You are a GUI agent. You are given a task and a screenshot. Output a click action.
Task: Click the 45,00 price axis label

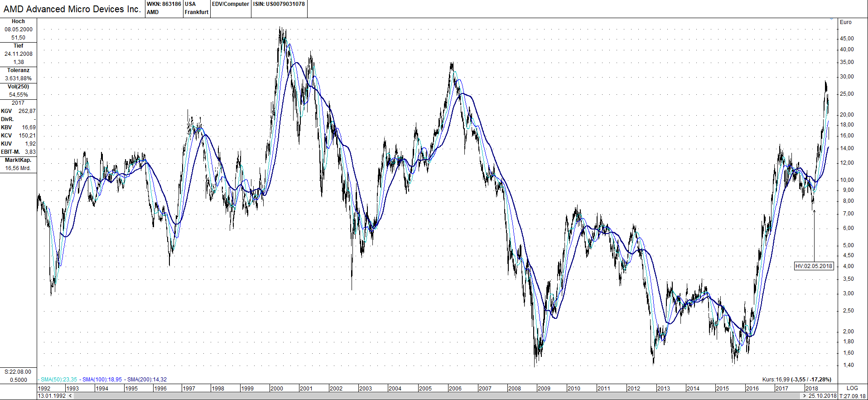coord(847,39)
